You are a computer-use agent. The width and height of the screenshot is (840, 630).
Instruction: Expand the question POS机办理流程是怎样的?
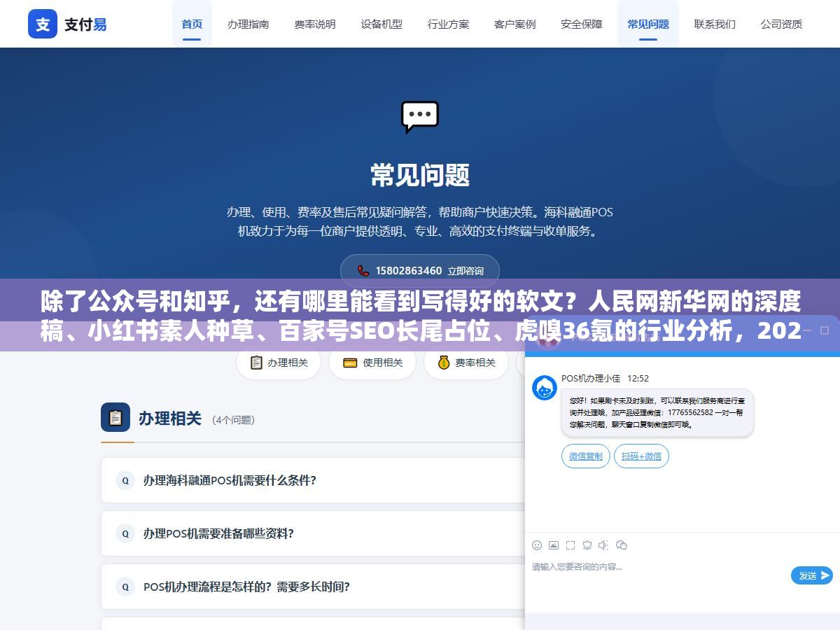coord(313,587)
